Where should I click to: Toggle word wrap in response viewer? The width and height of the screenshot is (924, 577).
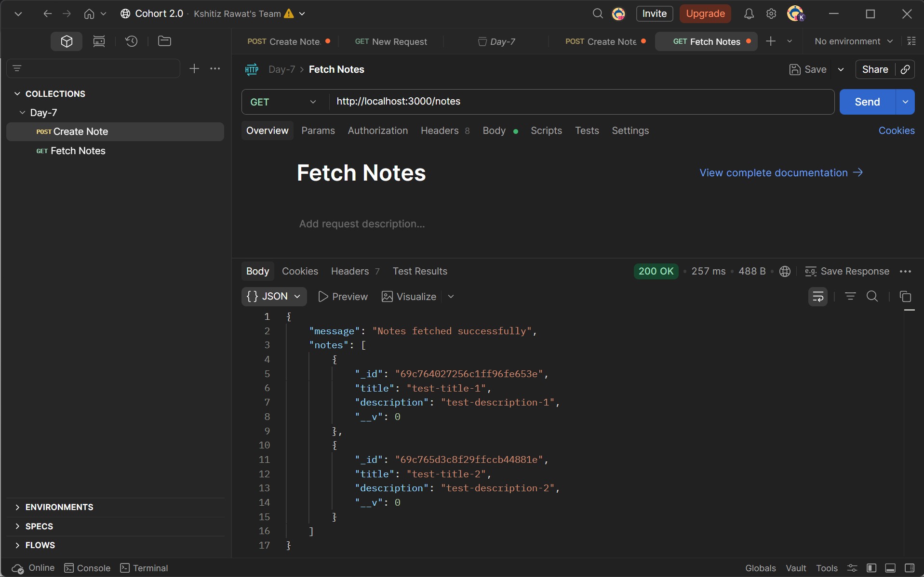pyautogui.click(x=818, y=297)
